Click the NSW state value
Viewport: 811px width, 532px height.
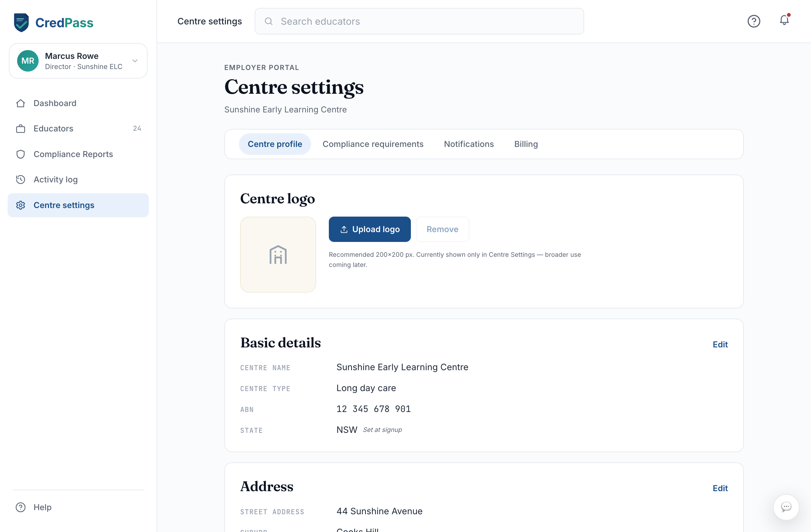pos(347,430)
